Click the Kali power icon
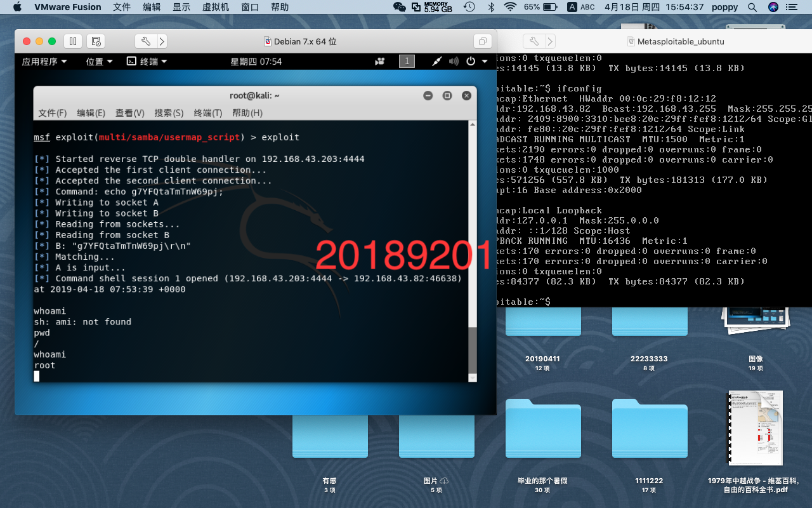Screen dimensions: 812x508 (x=471, y=62)
